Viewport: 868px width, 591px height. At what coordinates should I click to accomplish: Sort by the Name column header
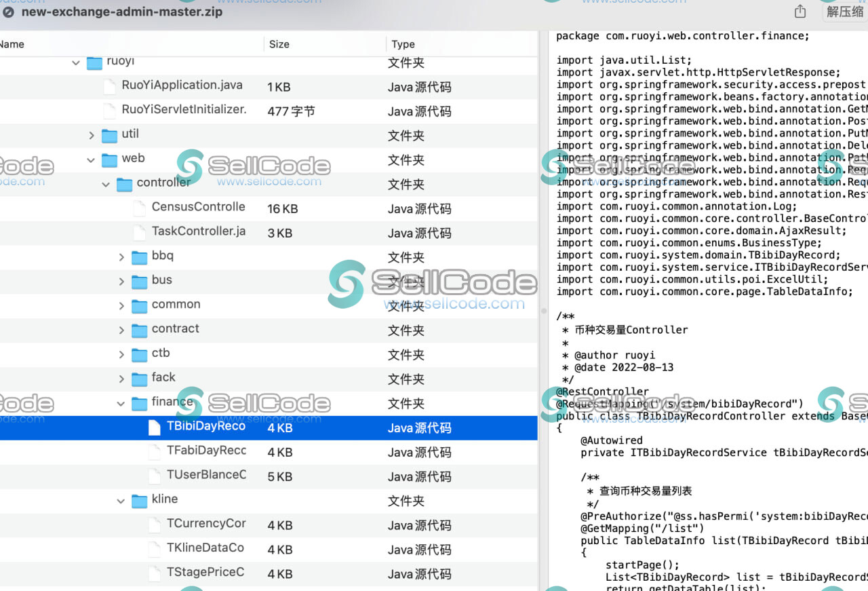click(x=12, y=44)
